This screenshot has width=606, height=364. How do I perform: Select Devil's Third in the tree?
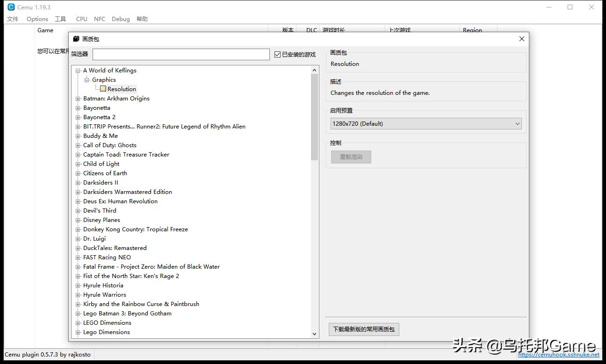(x=100, y=211)
